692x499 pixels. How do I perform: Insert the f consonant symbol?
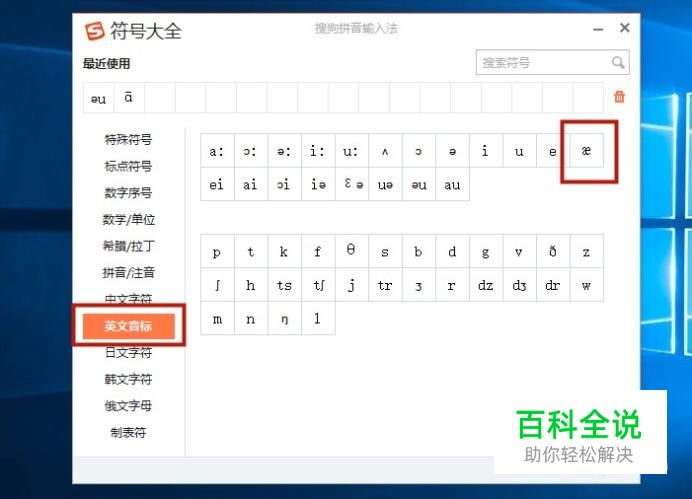318,251
